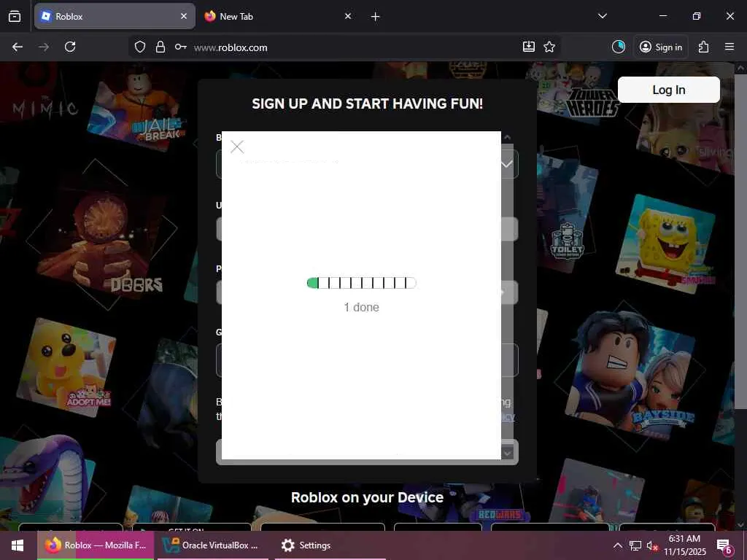Expand the birthday dropdown chevron
Screen dimensions: 747x560
(x=507, y=164)
